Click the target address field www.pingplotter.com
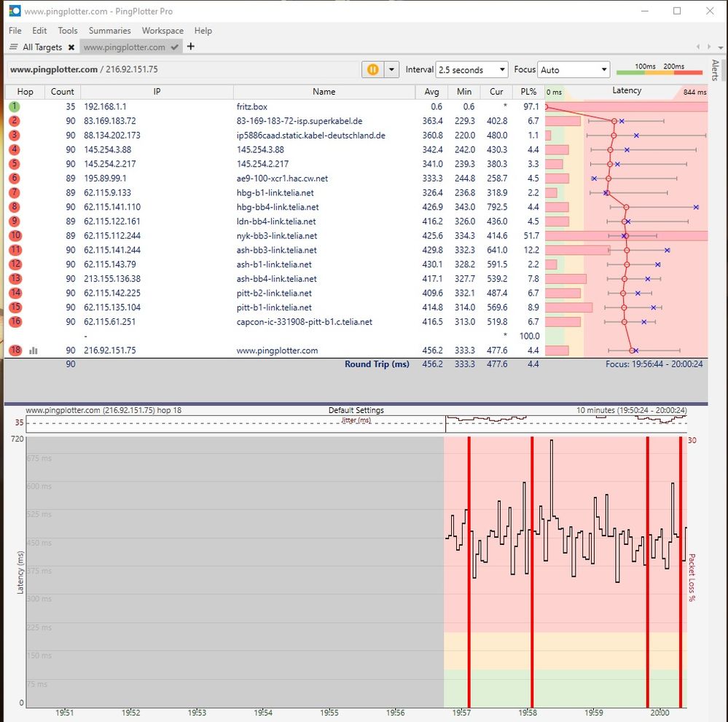This screenshot has width=728, height=722. pos(184,70)
